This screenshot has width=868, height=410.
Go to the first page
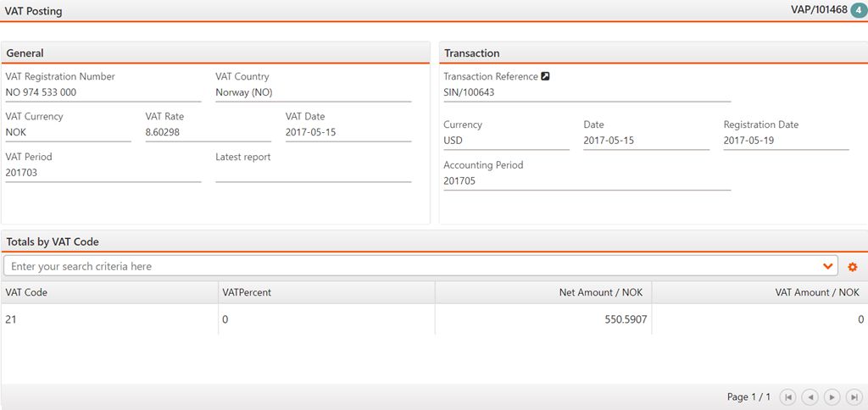pos(787,396)
